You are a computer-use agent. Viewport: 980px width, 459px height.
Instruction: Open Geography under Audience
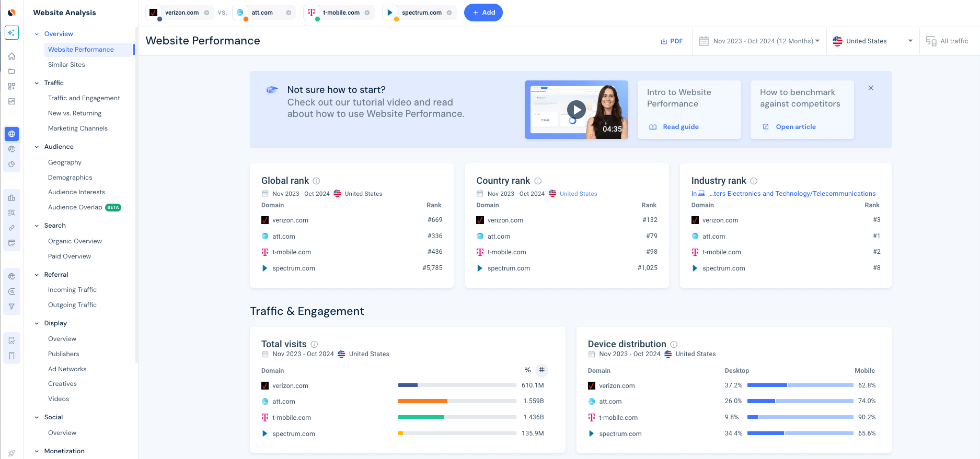click(65, 162)
